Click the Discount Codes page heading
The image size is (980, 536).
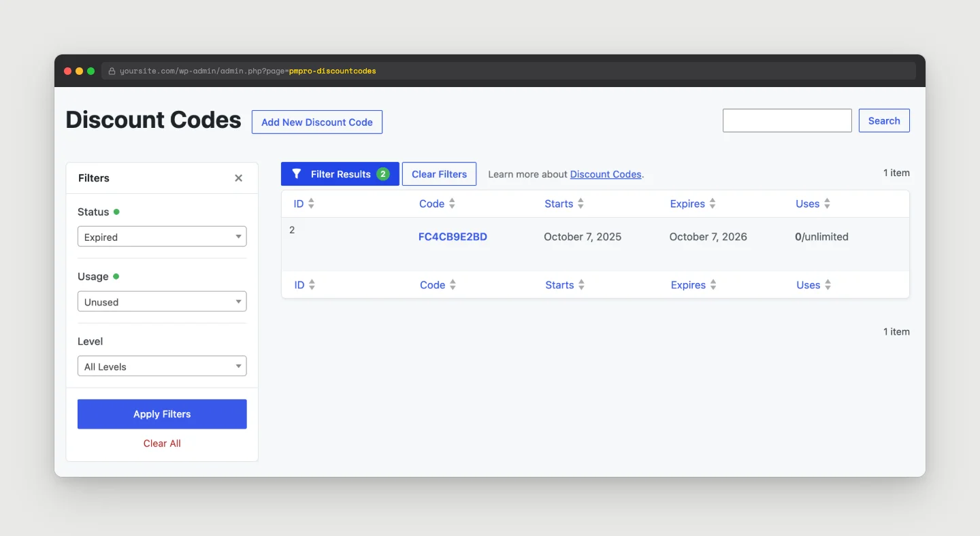[153, 120]
